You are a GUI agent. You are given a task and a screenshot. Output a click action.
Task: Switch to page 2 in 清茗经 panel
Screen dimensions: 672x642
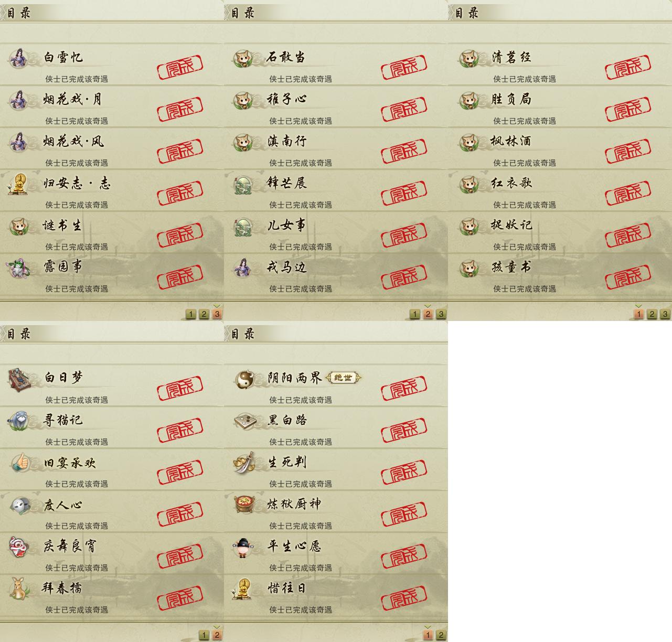click(x=652, y=314)
